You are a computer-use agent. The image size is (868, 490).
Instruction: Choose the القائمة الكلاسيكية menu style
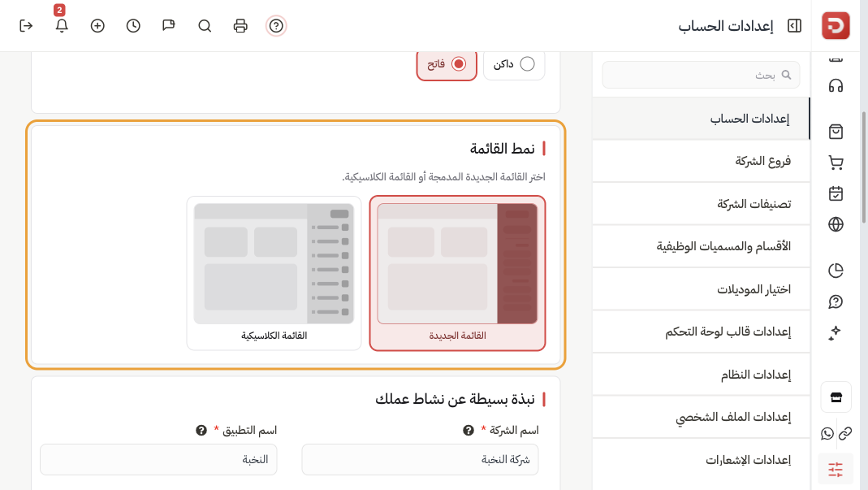[x=274, y=273]
